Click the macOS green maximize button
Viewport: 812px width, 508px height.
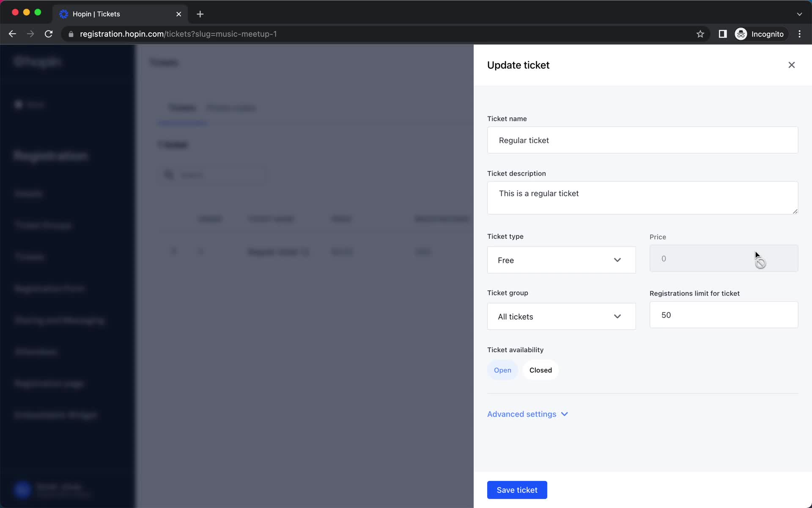tap(38, 12)
